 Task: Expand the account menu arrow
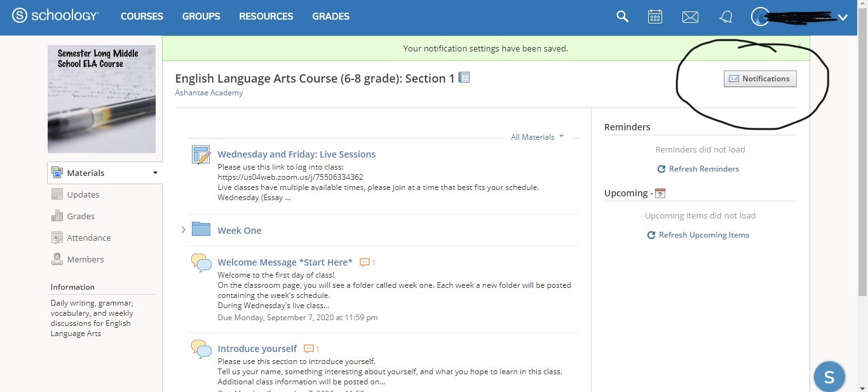pyautogui.click(x=843, y=18)
